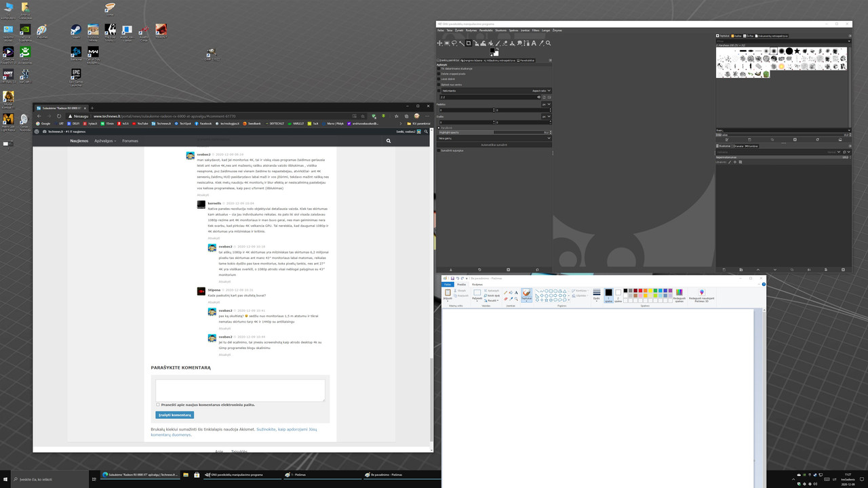The width and height of the screenshot is (868, 488).
Task: Click the browser refresh icon
Action: [59, 116]
